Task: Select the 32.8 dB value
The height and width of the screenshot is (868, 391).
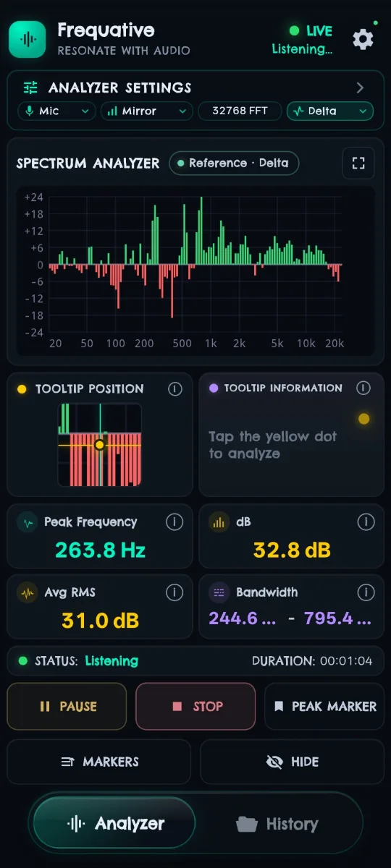Action: 292,550
